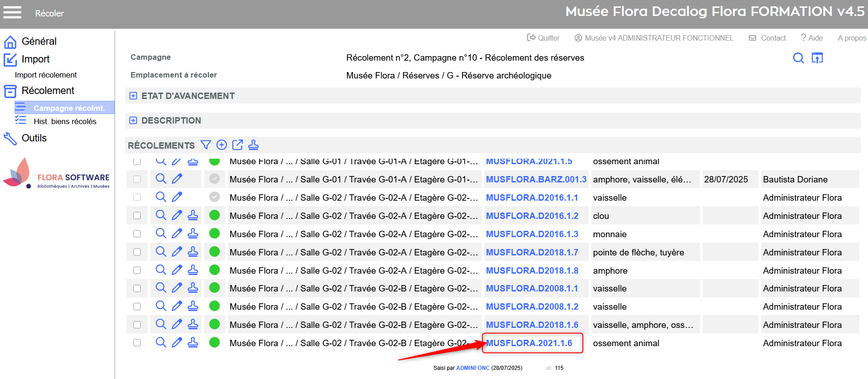Select Import récolement in sidebar
The image size is (868, 379).
(46, 75)
